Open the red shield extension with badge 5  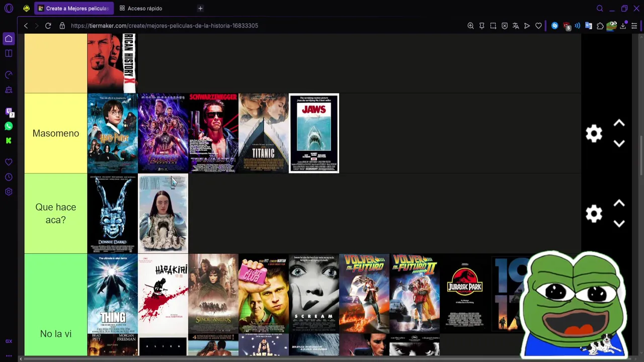pyautogui.click(x=567, y=26)
